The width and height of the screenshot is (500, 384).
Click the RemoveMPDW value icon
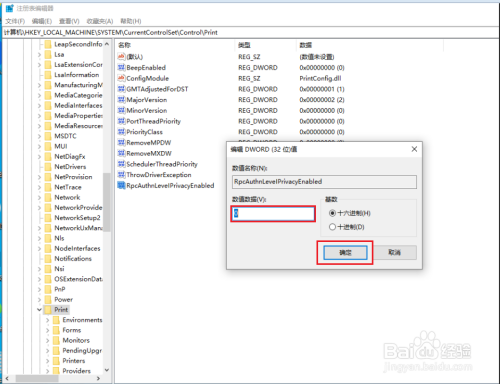[x=121, y=143]
